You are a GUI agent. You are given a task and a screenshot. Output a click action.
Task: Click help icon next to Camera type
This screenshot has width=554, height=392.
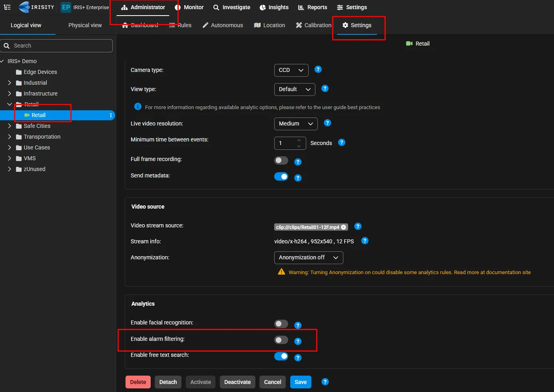(x=318, y=70)
